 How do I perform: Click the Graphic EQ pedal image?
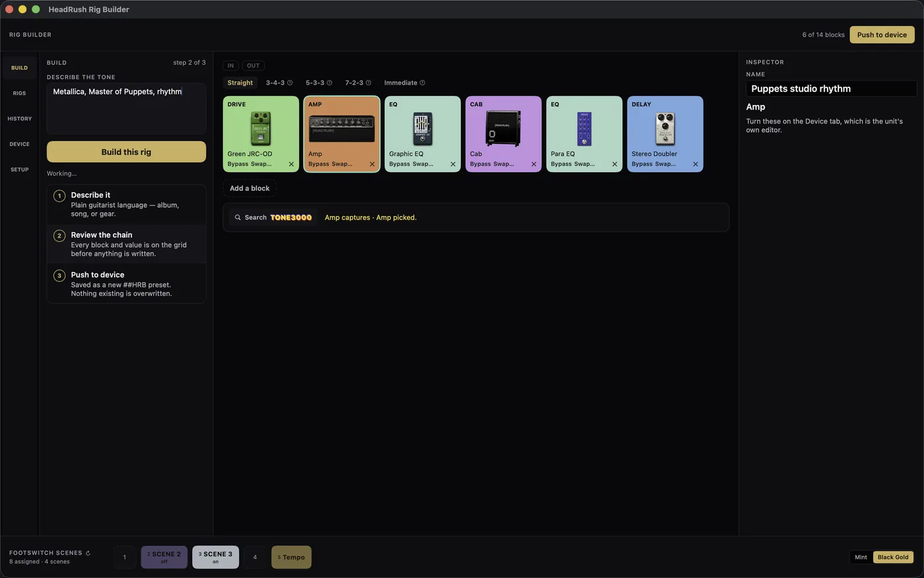pyautogui.click(x=422, y=129)
